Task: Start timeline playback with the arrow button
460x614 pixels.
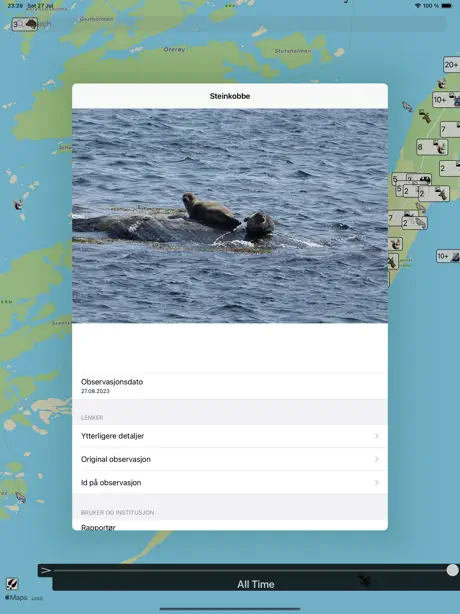Action: pos(46,571)
